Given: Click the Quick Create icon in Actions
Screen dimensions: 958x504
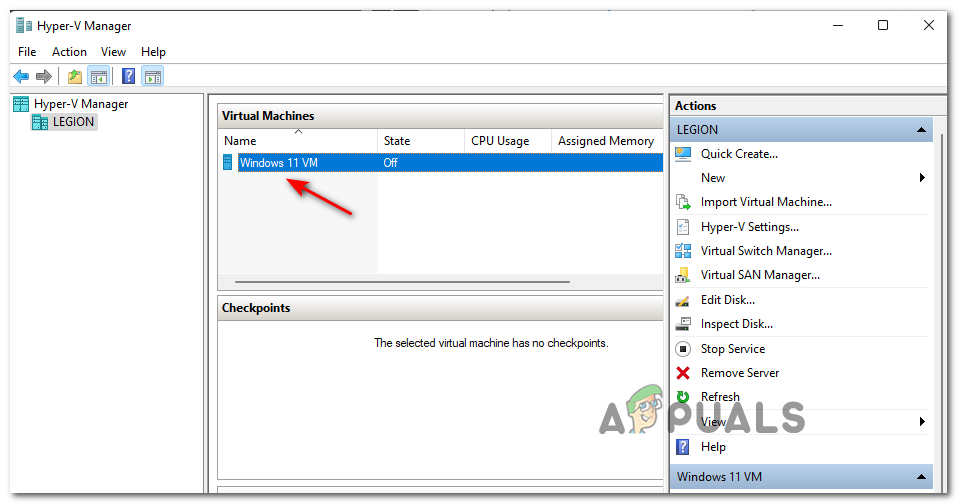Looking at the screenshot, I should [683, 154].
